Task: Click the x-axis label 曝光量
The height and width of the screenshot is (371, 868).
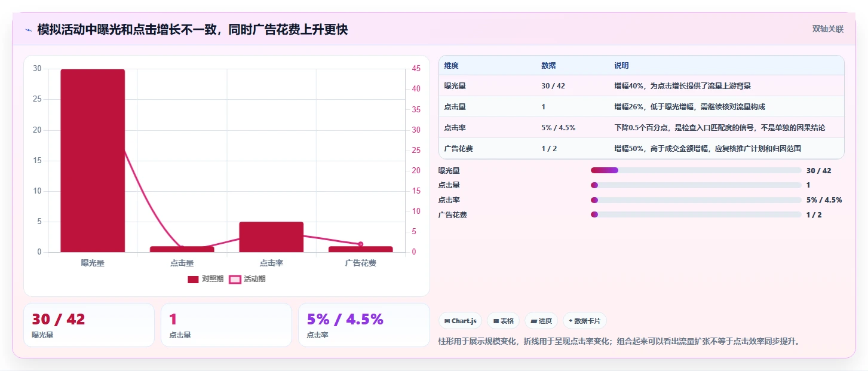Action: click(x=93, y=263)
